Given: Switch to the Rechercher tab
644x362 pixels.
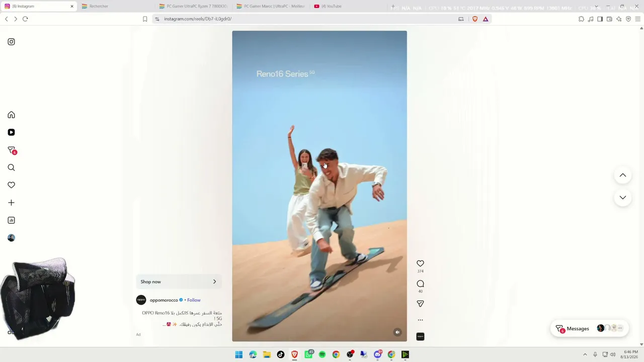Looking at the screenshot, I should 115,6.
